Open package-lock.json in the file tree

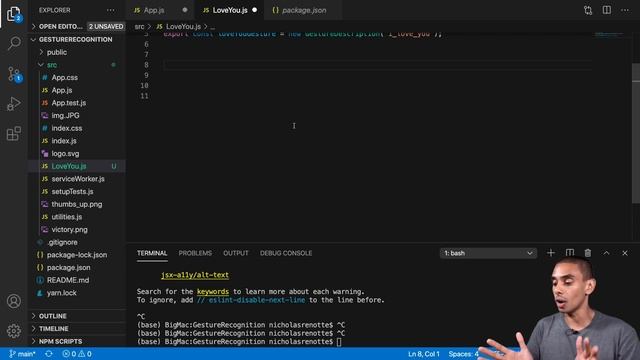pyautogui.click(x=77, y=255)
